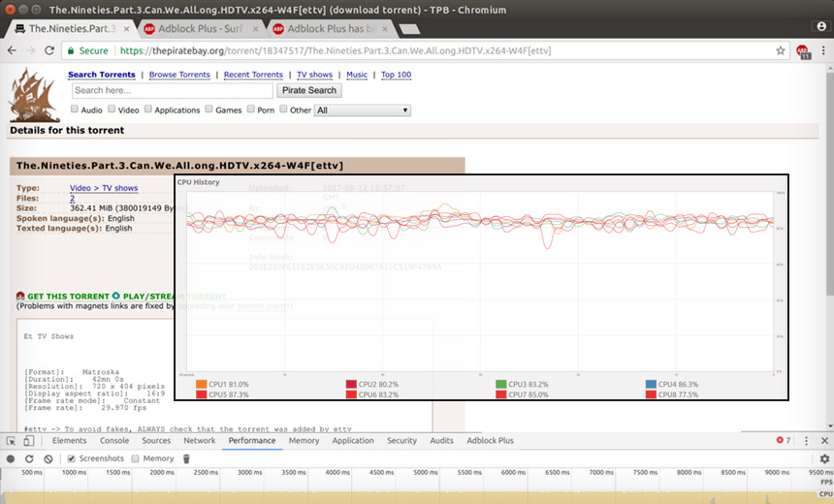Open the Top 100 link
This screenshot has height=504, width=834.
(397, 75)
